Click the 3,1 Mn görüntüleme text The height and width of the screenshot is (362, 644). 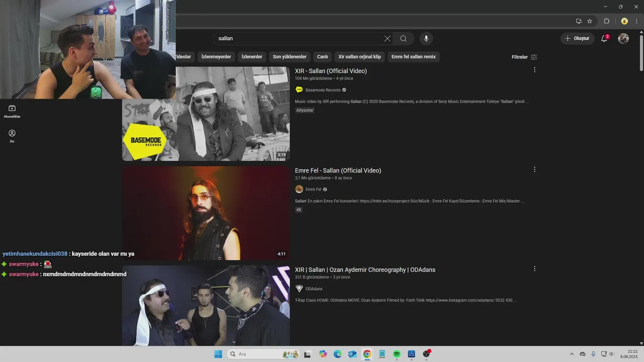point(313,178)
